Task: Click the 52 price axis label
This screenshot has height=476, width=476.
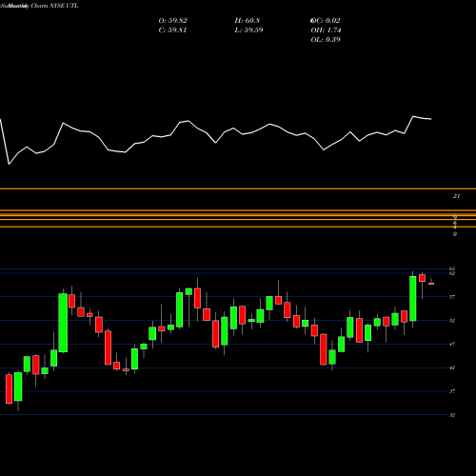Action: click(452, 321)
